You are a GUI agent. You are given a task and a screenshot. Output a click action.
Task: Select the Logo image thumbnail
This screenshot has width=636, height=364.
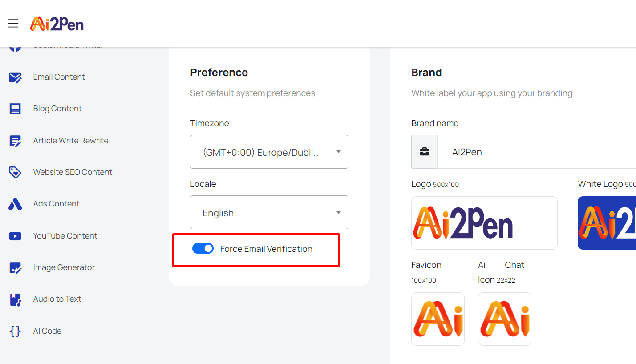pyautogui.click(x=484, y=223)
